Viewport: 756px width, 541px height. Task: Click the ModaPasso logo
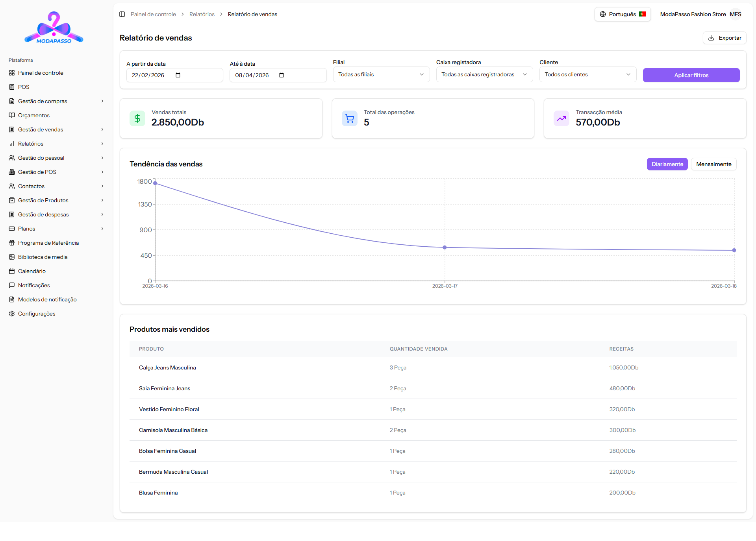click(x=54, y=28)
